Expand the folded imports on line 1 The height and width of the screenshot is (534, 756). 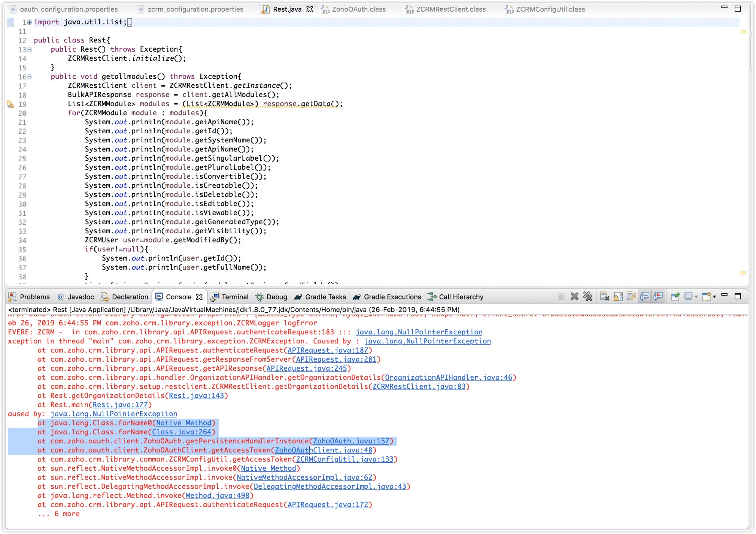[29, 22]
